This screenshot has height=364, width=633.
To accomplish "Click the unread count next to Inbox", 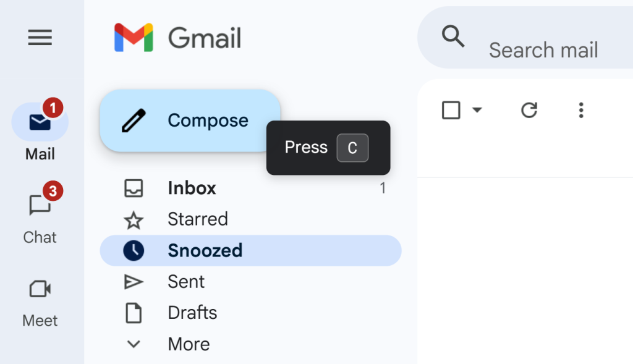I will click(383, 188).
